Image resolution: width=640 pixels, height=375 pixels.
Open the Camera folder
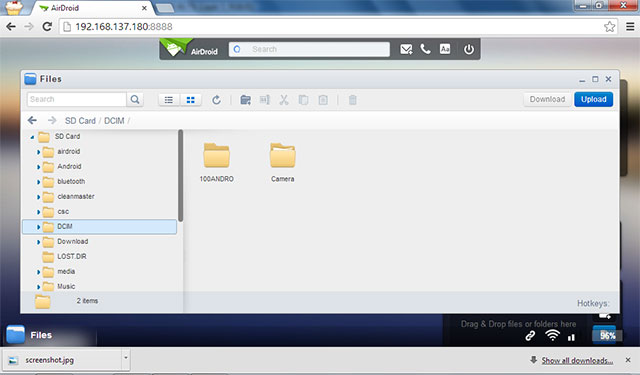pos(282,162)
